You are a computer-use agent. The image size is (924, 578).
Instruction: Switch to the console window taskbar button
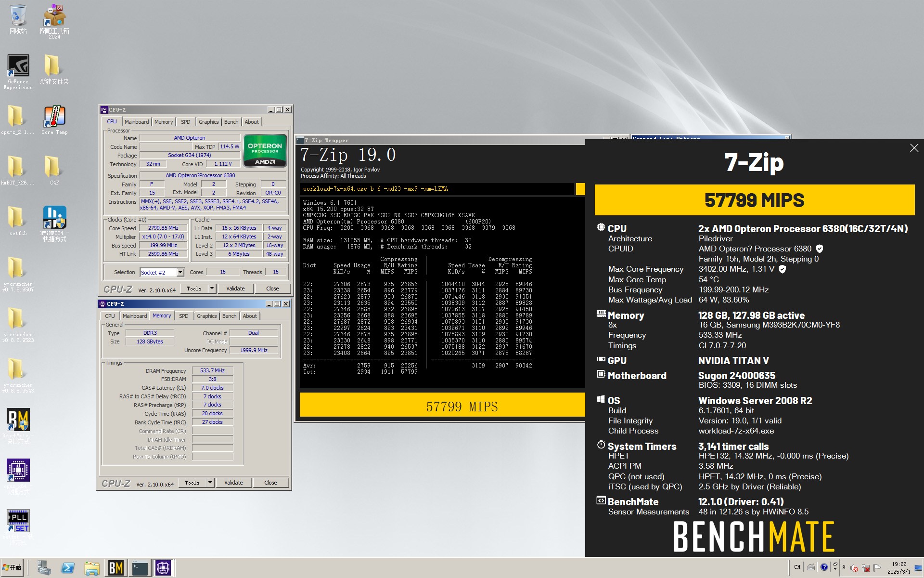point(140,568)
